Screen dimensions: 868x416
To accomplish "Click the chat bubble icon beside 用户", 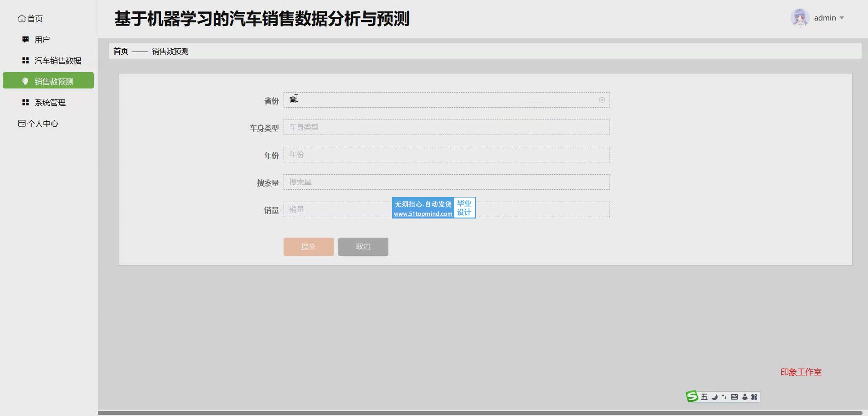I will (26, 40).
